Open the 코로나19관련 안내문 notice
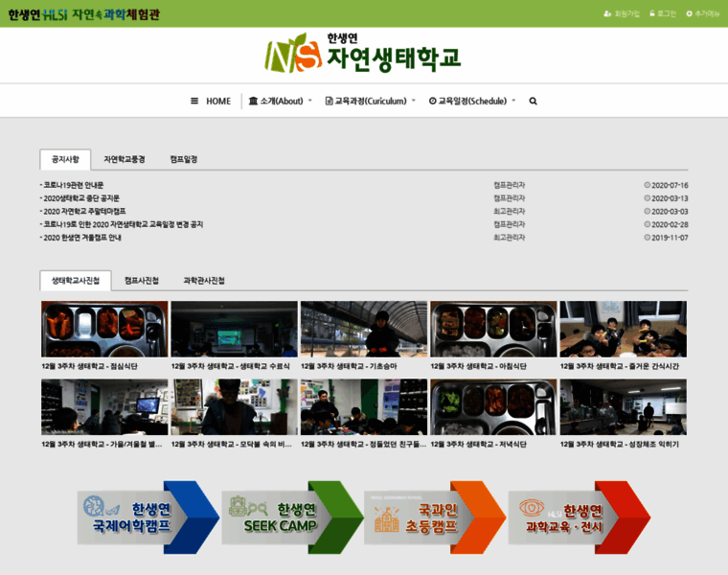The width and height of the screenshot is (728, 575). 74,185
